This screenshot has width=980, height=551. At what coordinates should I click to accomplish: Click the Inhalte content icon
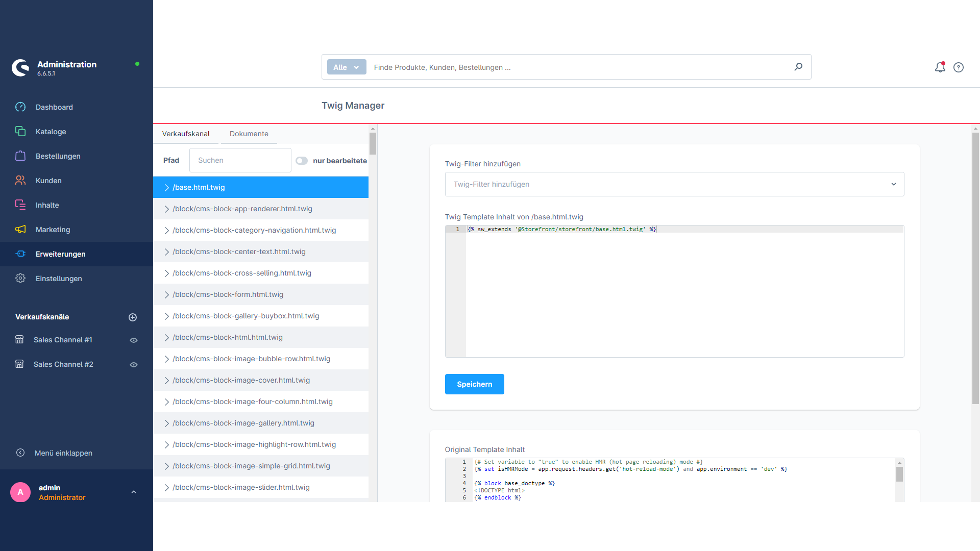coord(20,205)
